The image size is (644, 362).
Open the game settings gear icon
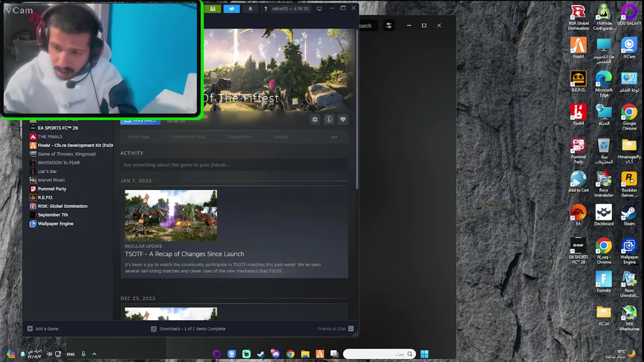pyautogui.click(x=315, y=119)
